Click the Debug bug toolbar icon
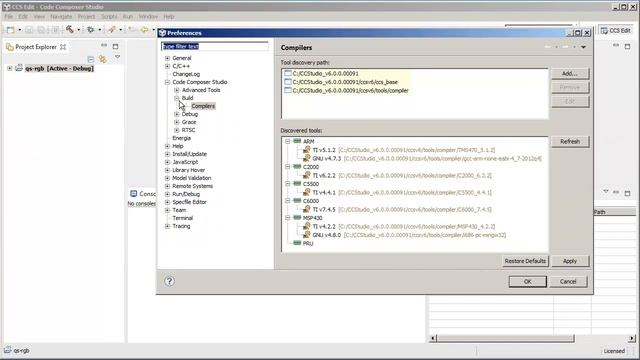 click(91, 29)
